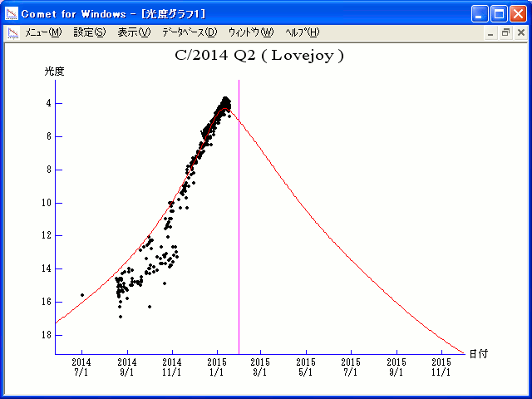Click the Comet for Windows title bar icon
The image size is (532, 399).
click(x=12, y=13)
